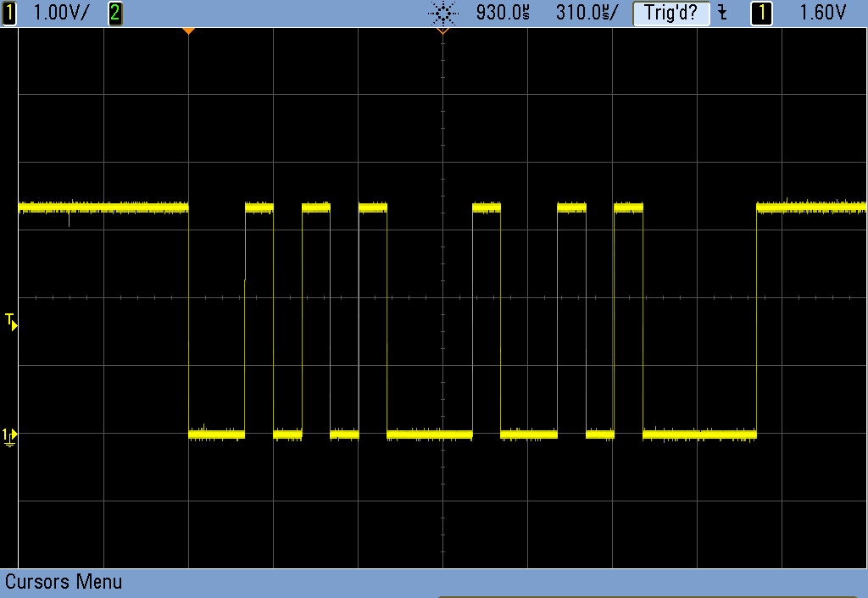Image resolution: width=868 pixels, height=598 pixels.
Task: Open the Cursors Menu label
Action: (x=64, y=582)
